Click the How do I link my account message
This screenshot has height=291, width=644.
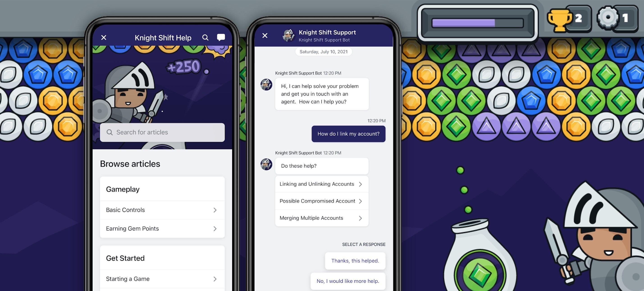(348, 134)
